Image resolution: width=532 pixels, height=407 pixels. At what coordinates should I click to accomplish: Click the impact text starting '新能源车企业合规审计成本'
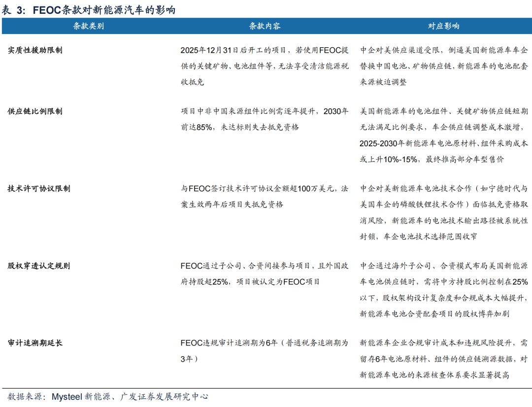tap(444, 359)
